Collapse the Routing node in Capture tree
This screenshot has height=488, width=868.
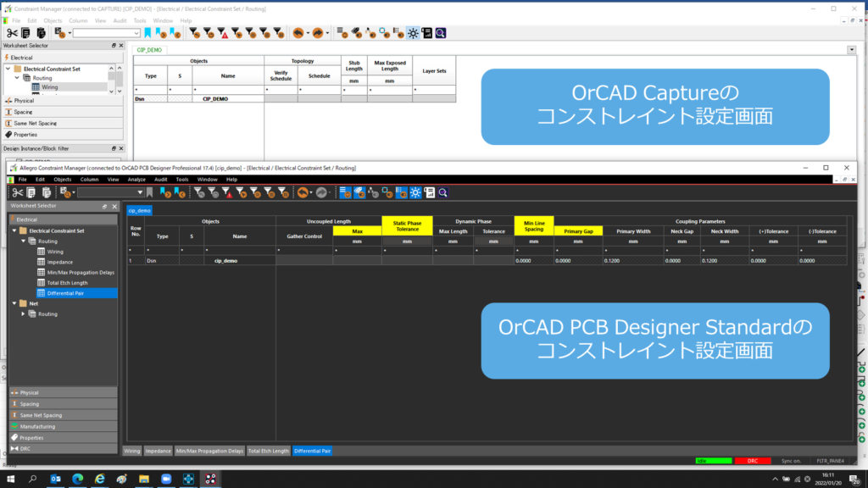point(17,78)
